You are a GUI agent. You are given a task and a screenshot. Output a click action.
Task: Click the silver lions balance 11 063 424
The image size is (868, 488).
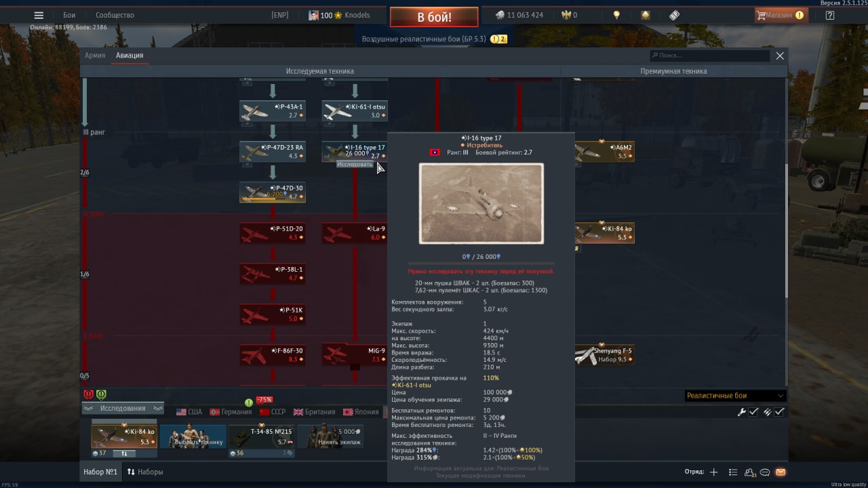click(519, 15)
